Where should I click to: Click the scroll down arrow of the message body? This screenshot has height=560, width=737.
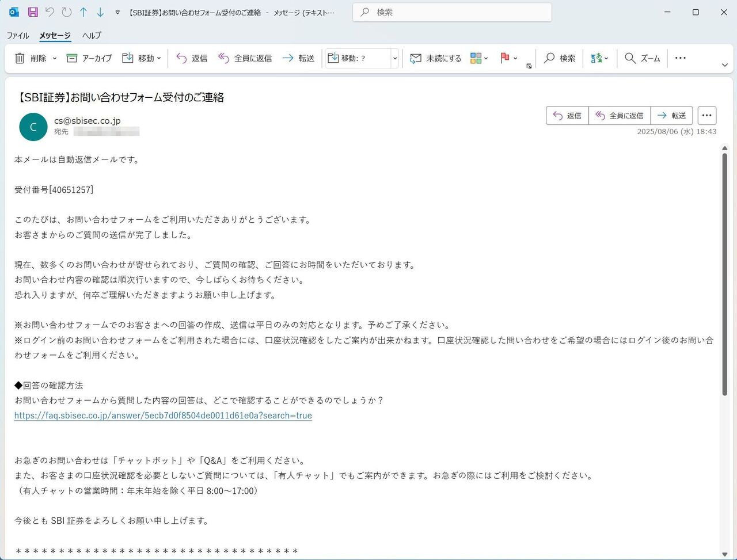pos(725,554)
